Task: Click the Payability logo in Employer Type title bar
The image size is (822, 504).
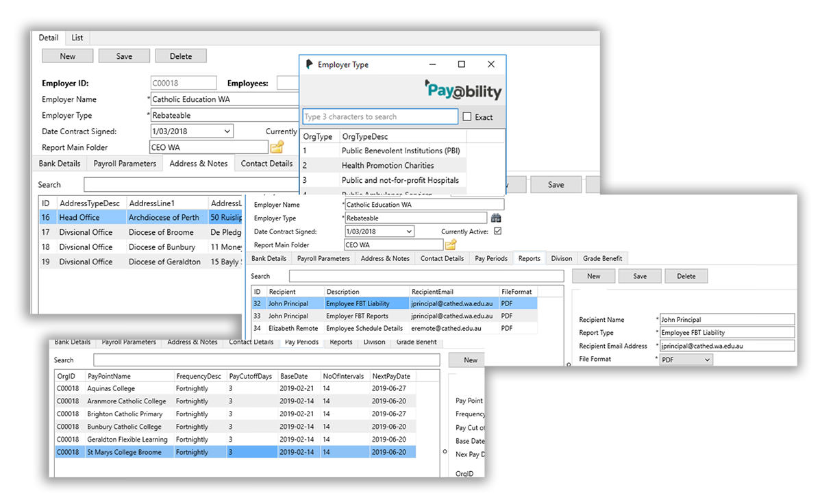Action: click(x=310, y=64)
